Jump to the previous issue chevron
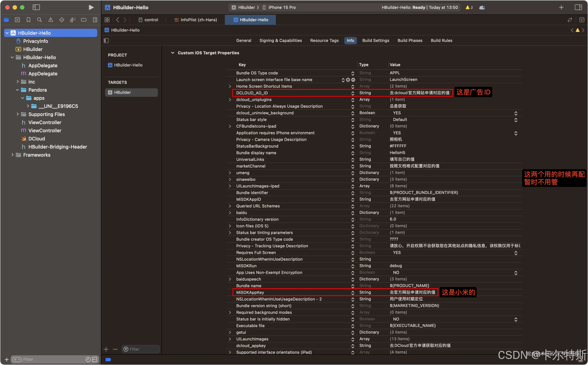 572,30
